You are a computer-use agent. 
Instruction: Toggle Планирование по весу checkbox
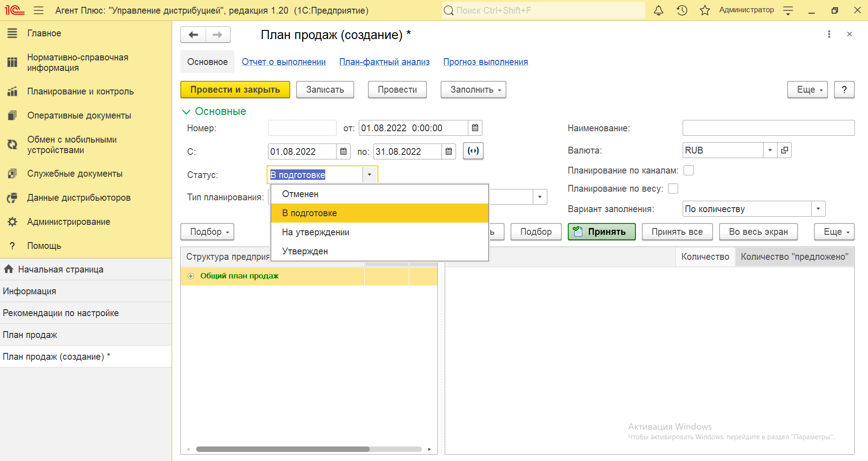[673, 188]
